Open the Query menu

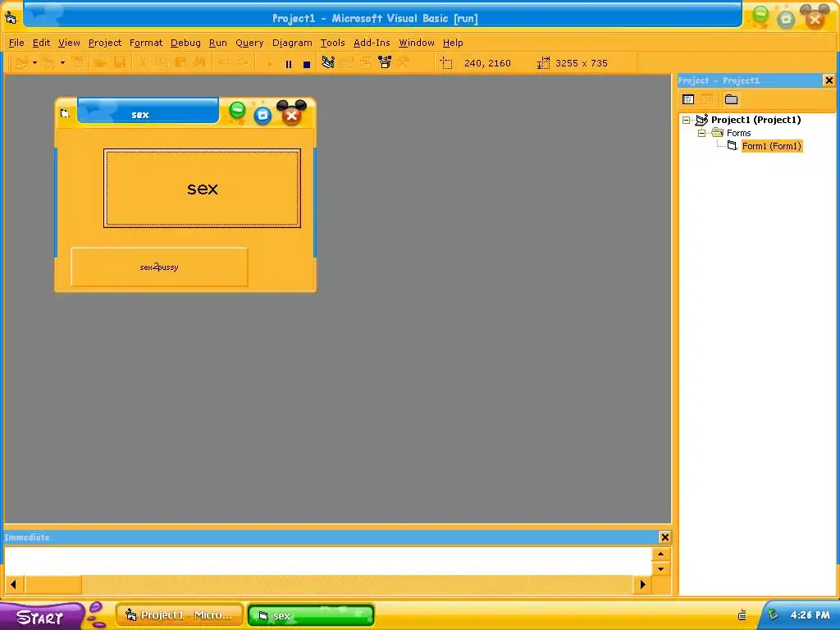click(249, 43)
